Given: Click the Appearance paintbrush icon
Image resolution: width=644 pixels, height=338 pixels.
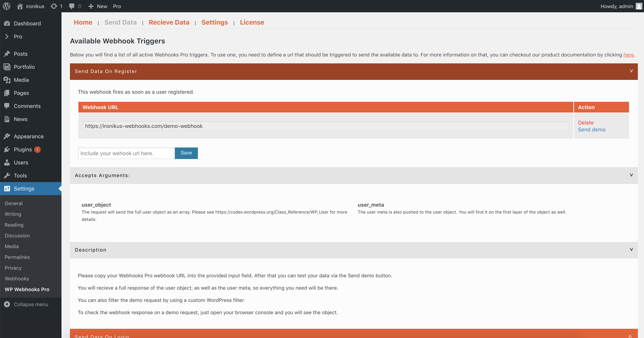Looking at the screenshot, I should click(x=7, y=136).
